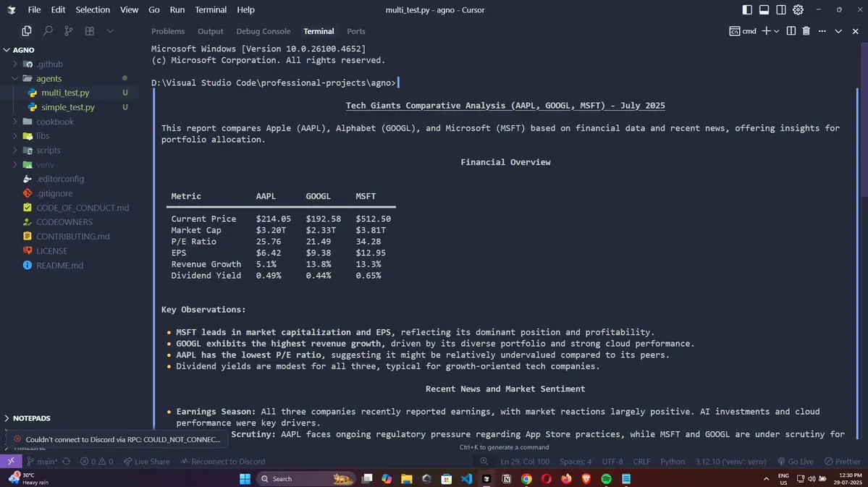Start Live Share from status bar
868x487 pixels.
pyautogui.click(x=147, y=462)
